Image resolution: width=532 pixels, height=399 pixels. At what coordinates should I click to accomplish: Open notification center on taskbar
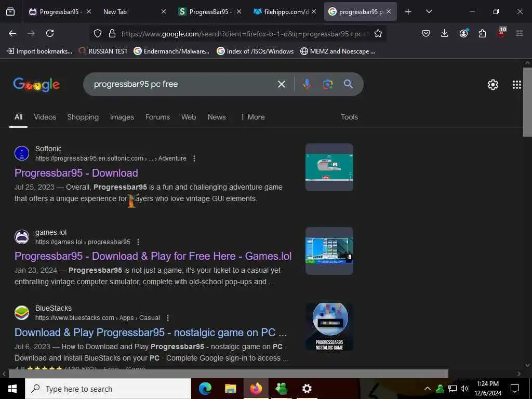[x=515, y=389]
